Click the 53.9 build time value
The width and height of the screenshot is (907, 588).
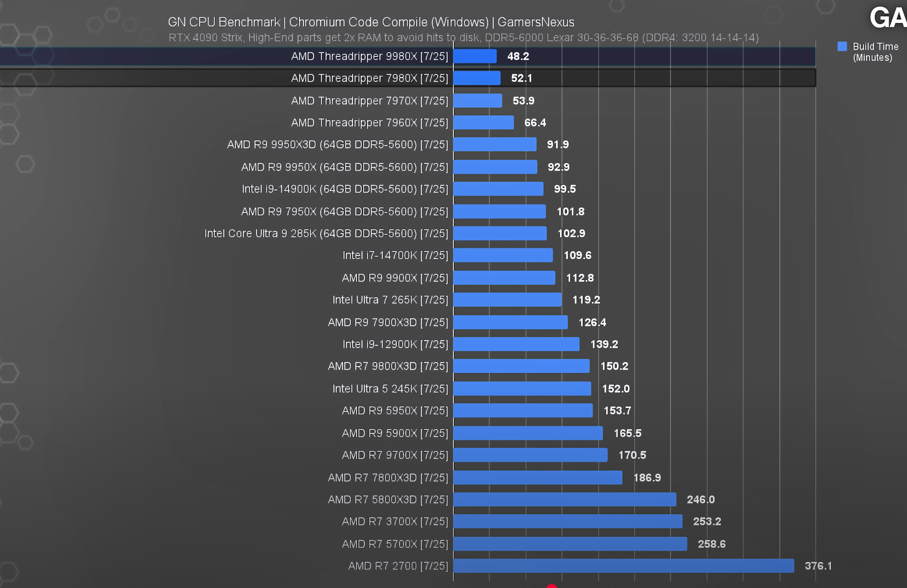pos(523,101)
